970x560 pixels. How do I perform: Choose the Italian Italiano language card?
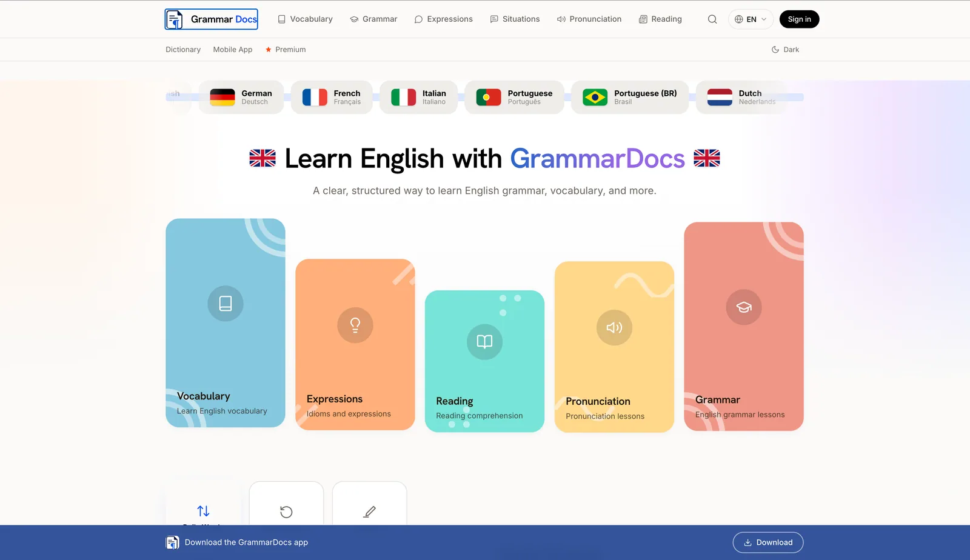pos(418,97)
